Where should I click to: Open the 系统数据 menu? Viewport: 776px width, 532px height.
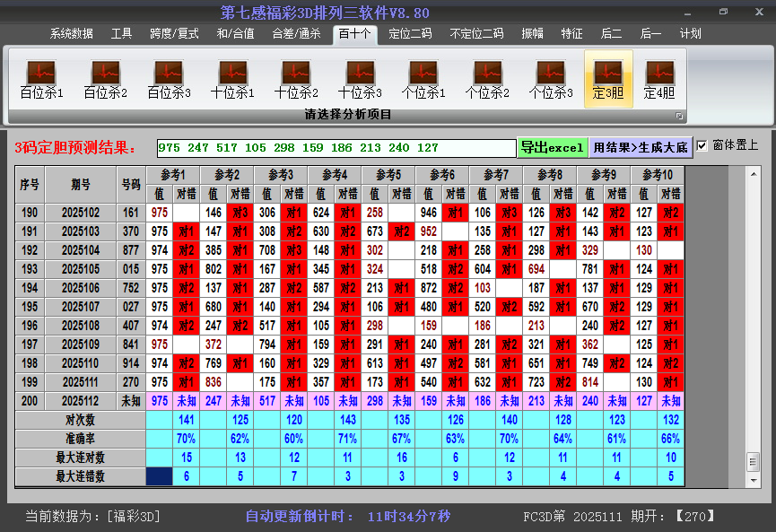point(71,34)
